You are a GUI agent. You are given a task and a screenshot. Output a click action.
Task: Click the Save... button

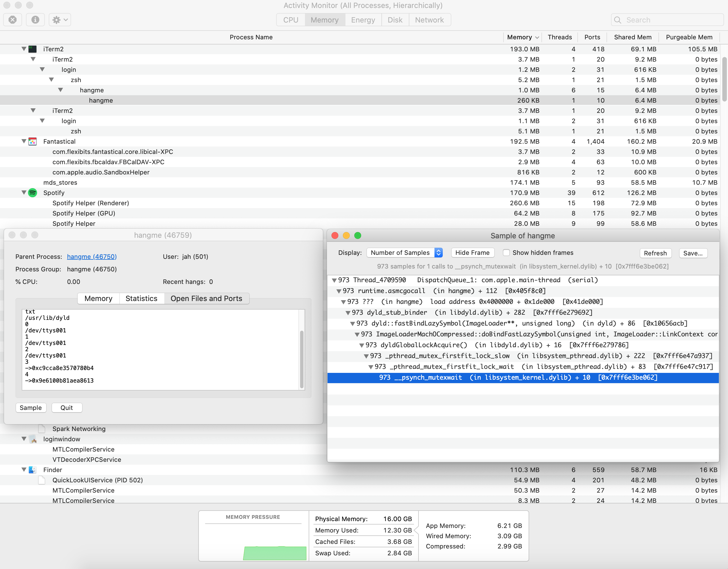point(693,253)
